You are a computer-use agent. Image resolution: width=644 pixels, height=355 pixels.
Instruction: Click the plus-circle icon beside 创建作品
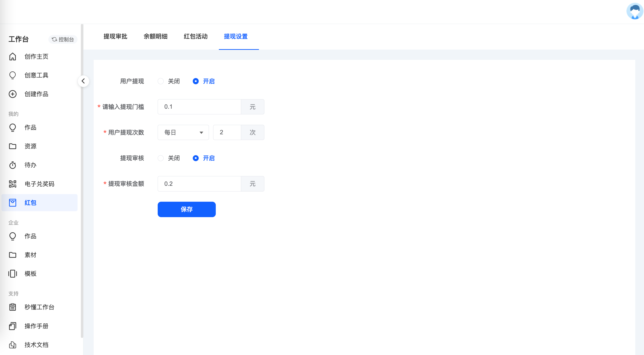(13, 94)
